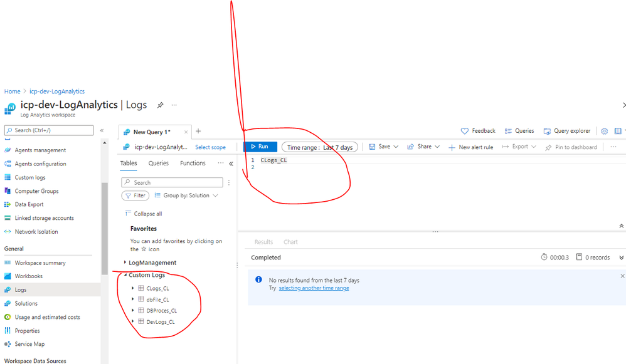The image size is (626, 364).
Task: Open Agents configuration
Action: pyautogui.click(x=40, y=164)
